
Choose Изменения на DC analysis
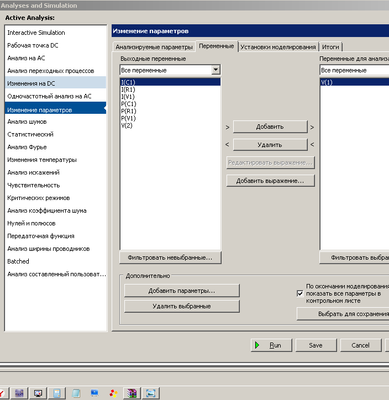(56, 83)
